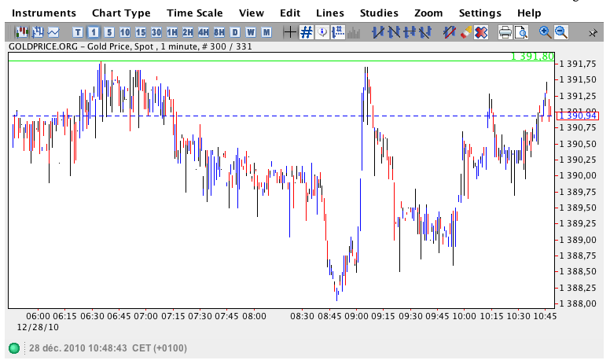Open the Chart Type menu
Image resolution: width=610 pixels, height=364 pixels.
(x=121, y=13)
